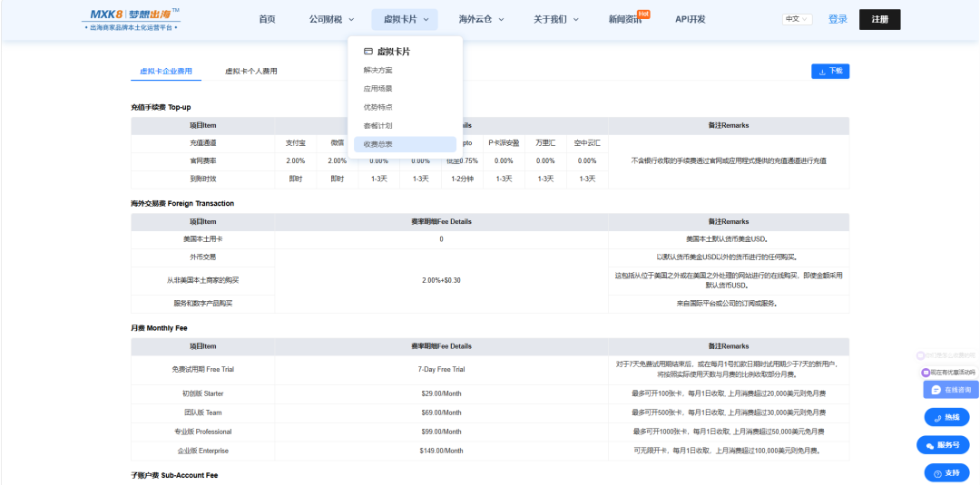
Task: Open the API开发 page
Action: point(690,19)
